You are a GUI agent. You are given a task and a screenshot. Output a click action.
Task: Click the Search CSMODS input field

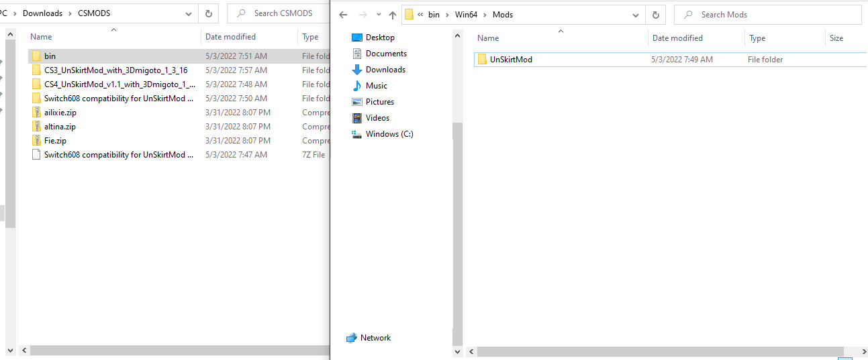coord(278,13)
